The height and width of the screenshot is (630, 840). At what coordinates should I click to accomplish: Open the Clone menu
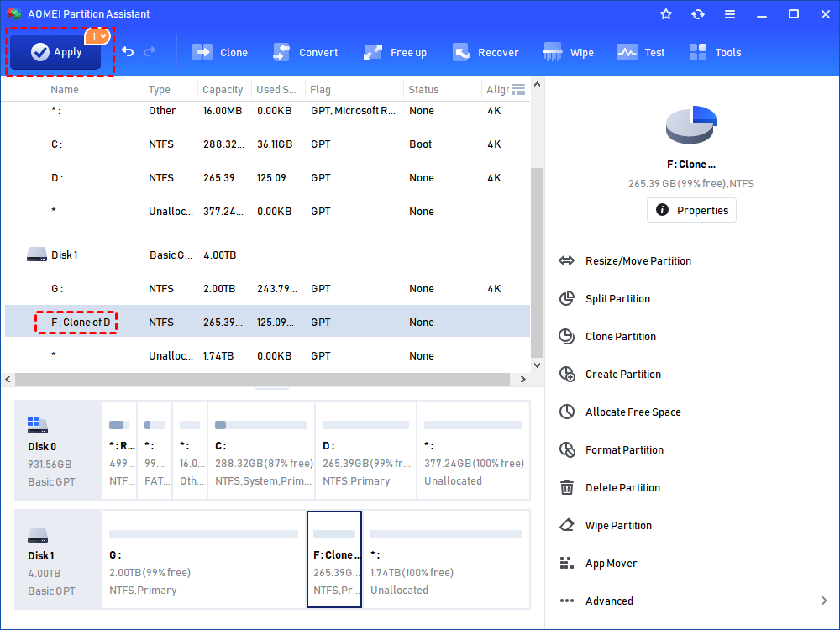(x=219, y=52)
